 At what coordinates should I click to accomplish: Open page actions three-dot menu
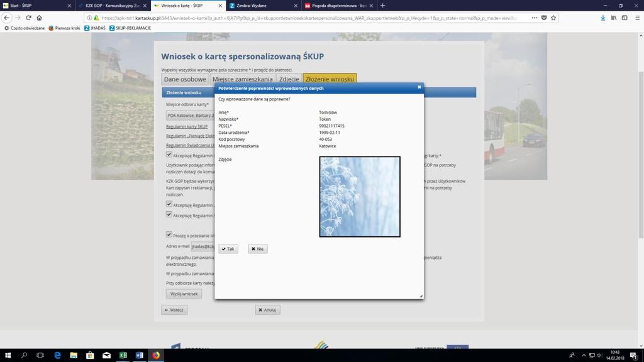pos(535,18)
